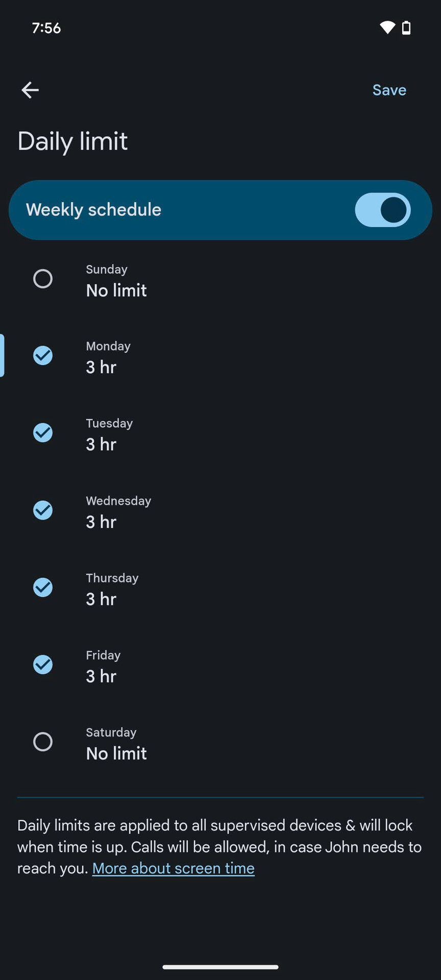Uncheck the Wednesday limit checkmark
This screenshot has width=441, height=980.
pos(43,510)
